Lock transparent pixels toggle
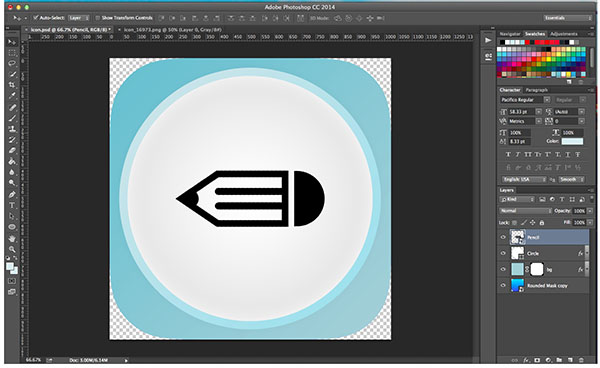The image size is (600, 368). coord(514,223)
